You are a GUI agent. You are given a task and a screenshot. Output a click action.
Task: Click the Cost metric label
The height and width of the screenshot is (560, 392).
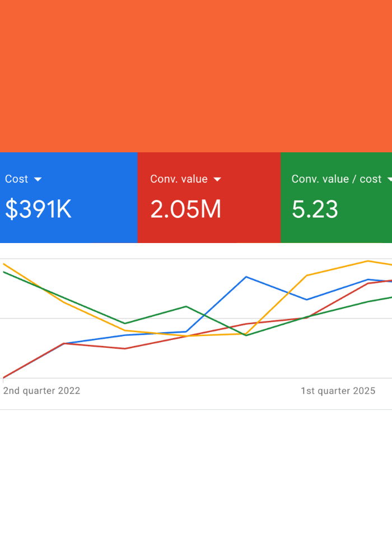pos(17,179)
